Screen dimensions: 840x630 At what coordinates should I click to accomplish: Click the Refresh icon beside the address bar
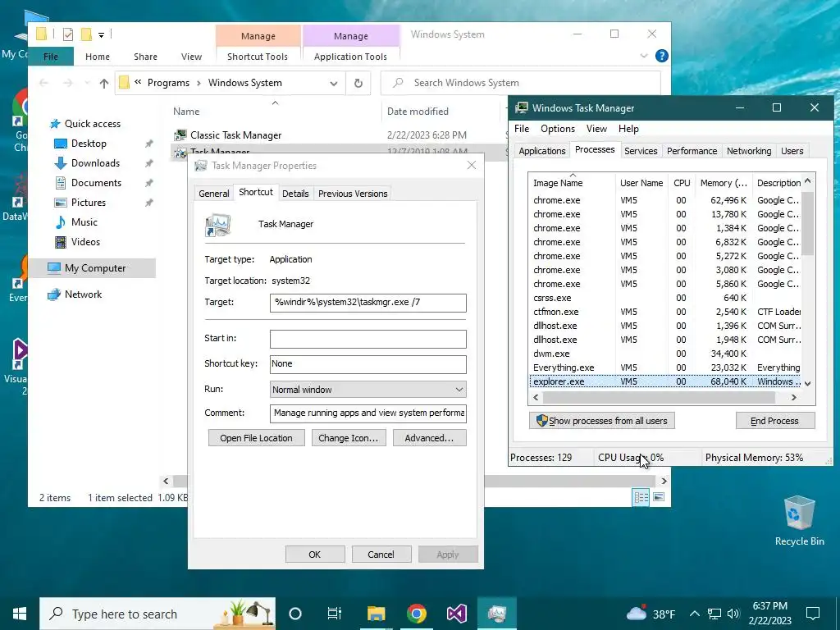coord(358,83)
